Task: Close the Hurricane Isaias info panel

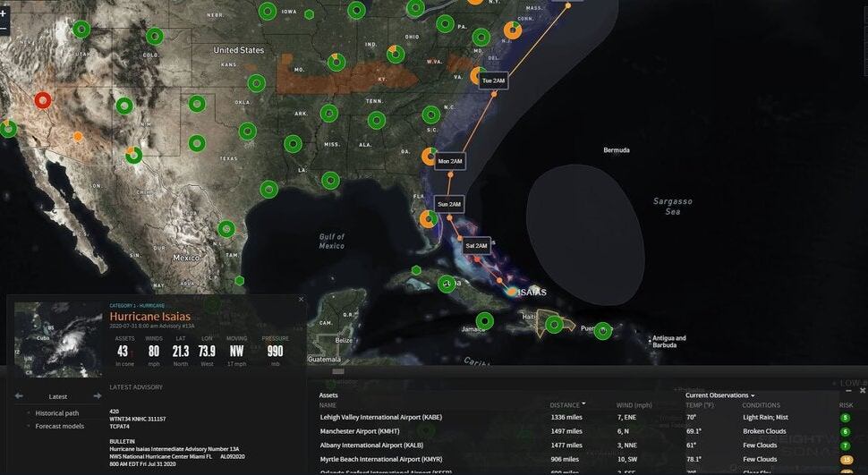Action: (302, 300)
